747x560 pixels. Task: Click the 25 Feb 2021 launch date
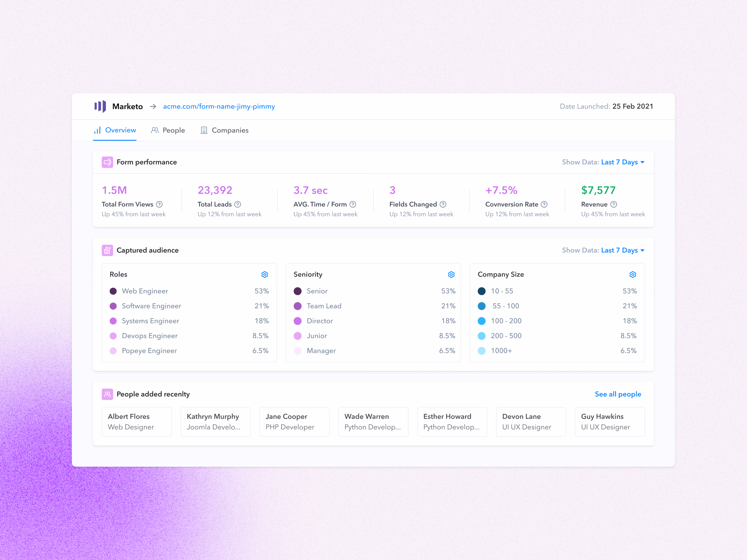point(633,106)
